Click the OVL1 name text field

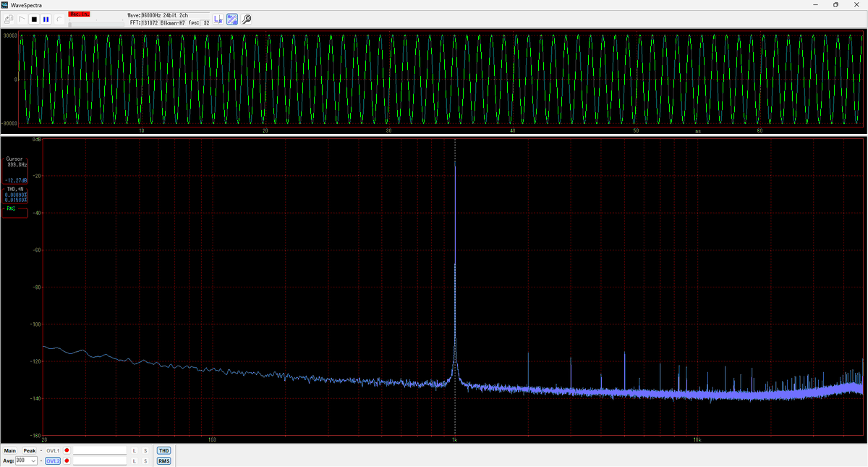click(100, 450)
